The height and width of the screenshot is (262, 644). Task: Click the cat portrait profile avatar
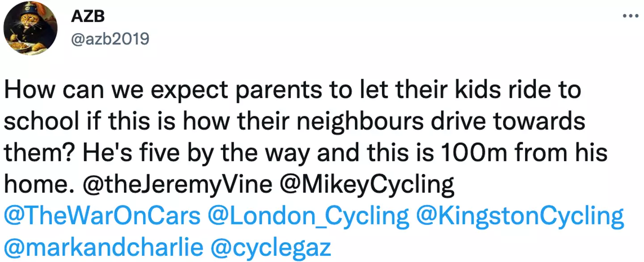pyautogui.click(x=30, y=28)
